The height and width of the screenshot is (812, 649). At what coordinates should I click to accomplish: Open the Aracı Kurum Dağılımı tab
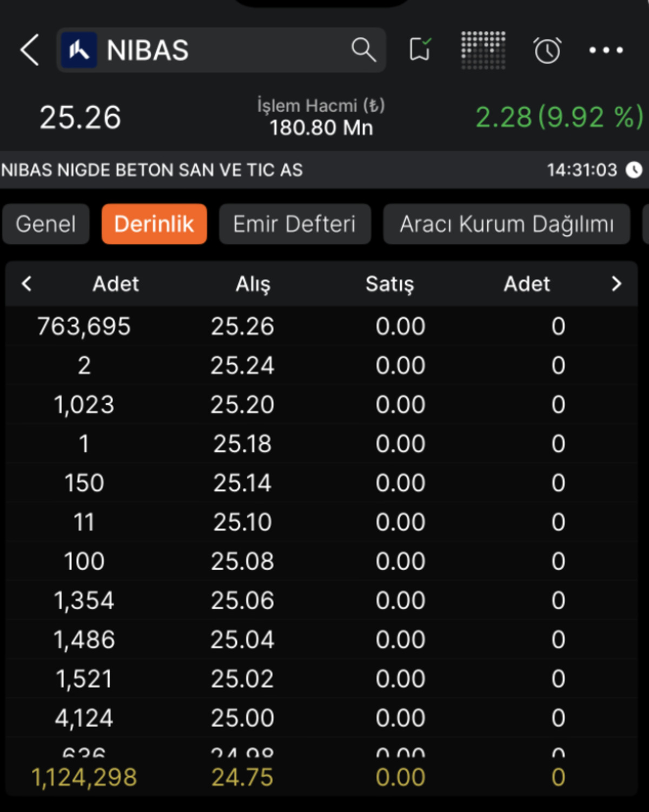coord(507,224)
